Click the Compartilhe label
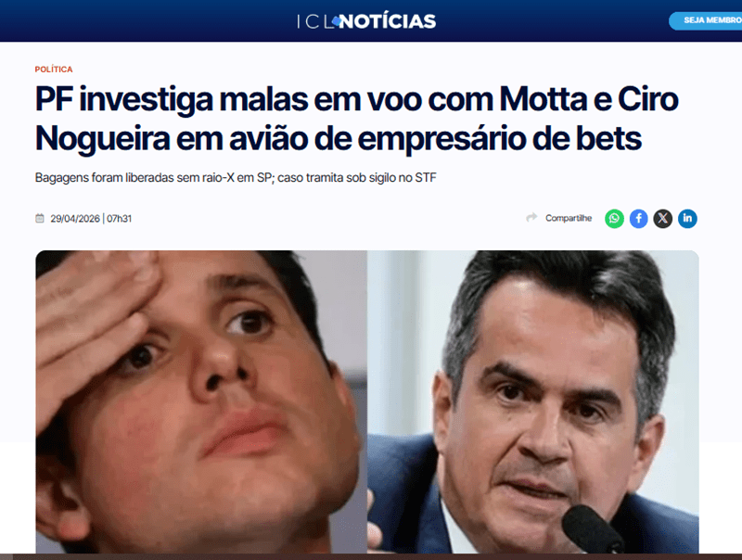Viewport: 742px width, 560px height. click(569, 218)
